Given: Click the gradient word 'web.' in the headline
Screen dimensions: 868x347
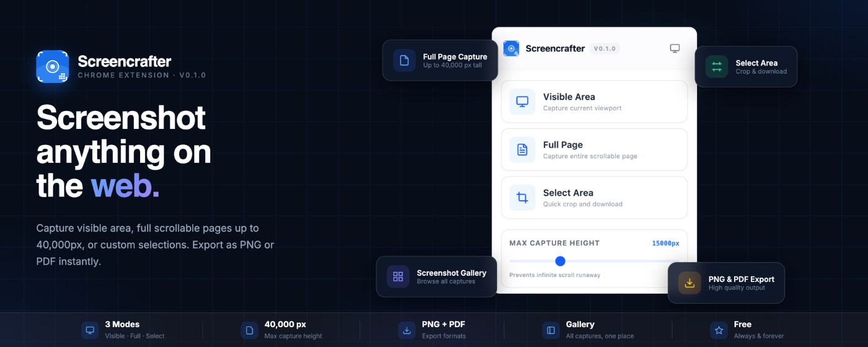Looking at the screenshot, I should [125, 185].
